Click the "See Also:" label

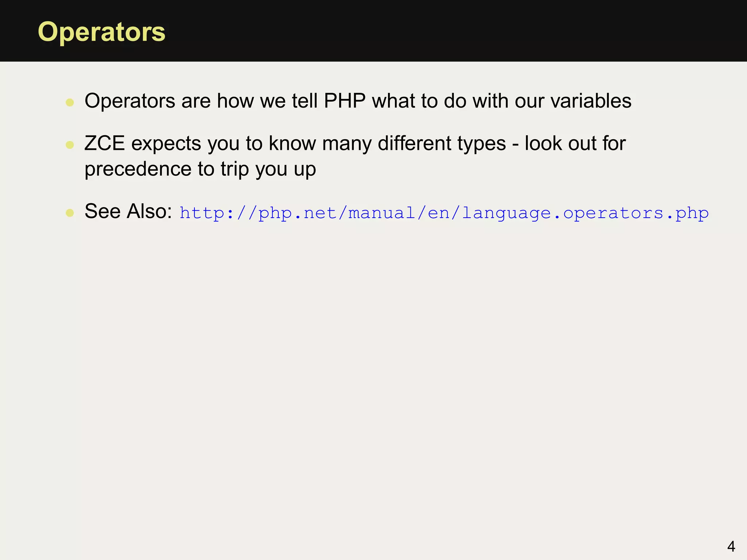pos(128,211)
